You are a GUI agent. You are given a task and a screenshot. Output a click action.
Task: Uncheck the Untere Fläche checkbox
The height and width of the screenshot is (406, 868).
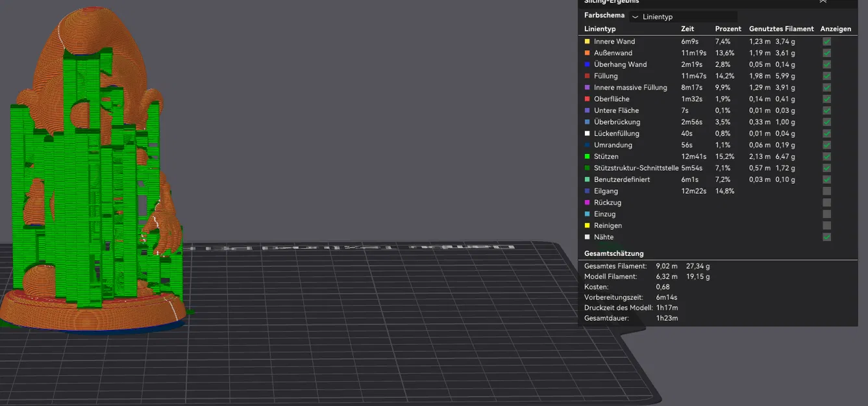click(x=826, y=110)
